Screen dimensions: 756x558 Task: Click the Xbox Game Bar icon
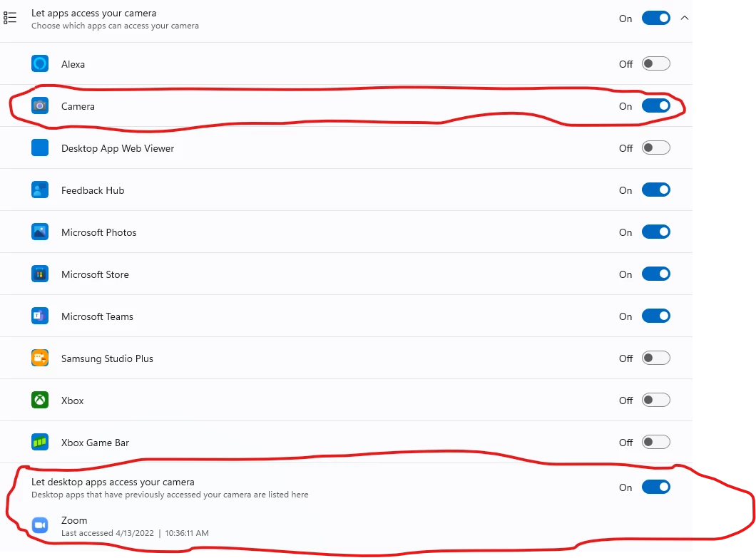(x=40, y=442)
